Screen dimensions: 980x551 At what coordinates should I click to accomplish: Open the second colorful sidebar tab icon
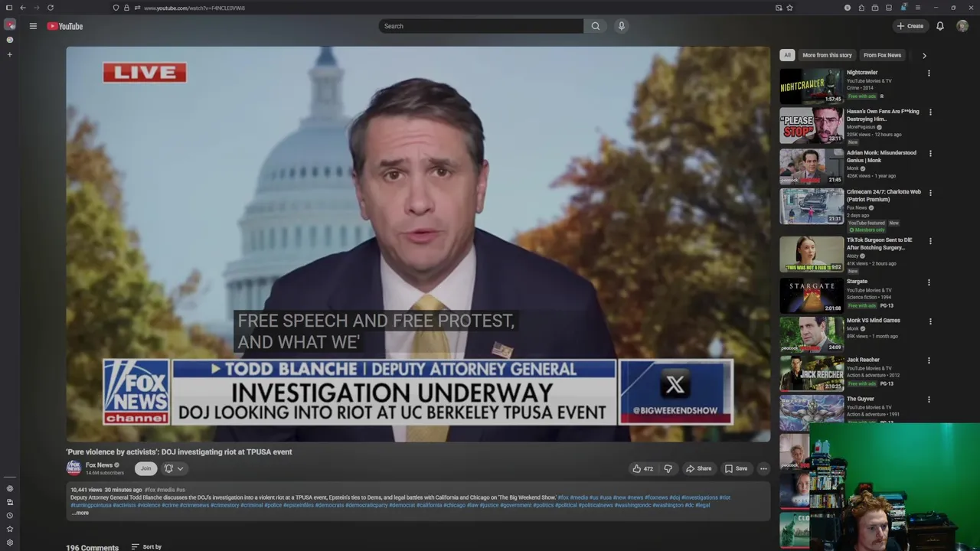10,40
